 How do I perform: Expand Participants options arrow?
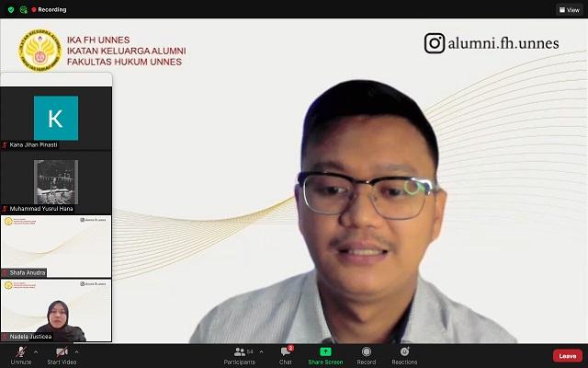tap(261, 351)
